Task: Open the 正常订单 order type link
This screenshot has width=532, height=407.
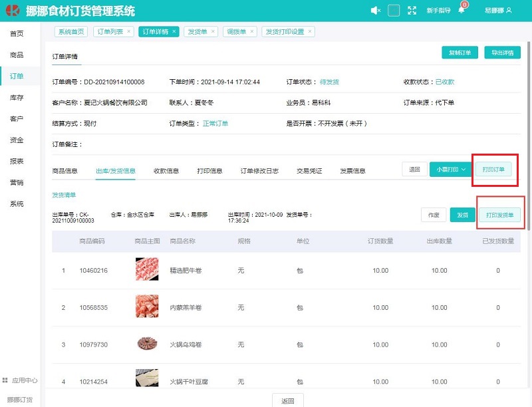Action: pos(215,123)
